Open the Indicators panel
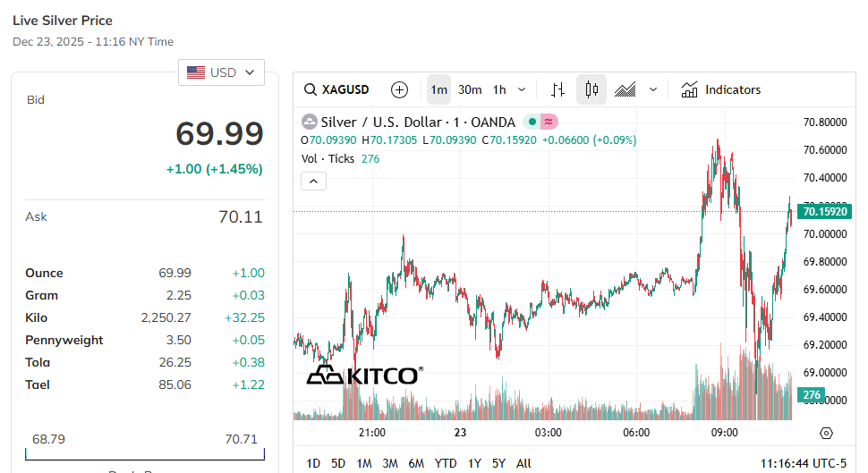The width and height of the screenshot is (868, 473). [720, 89]
